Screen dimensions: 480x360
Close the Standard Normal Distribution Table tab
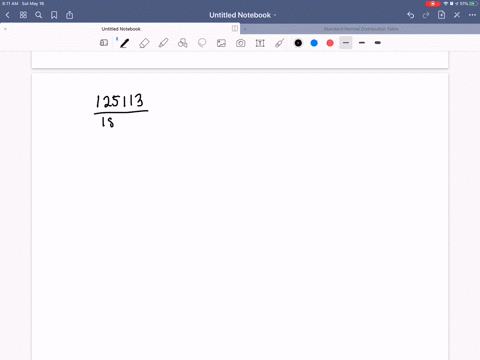click(x=245, y=29)
